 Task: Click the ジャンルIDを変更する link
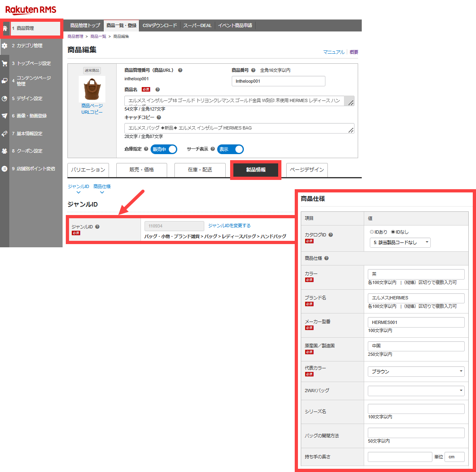pyautogui.click(x=229, y=226)
